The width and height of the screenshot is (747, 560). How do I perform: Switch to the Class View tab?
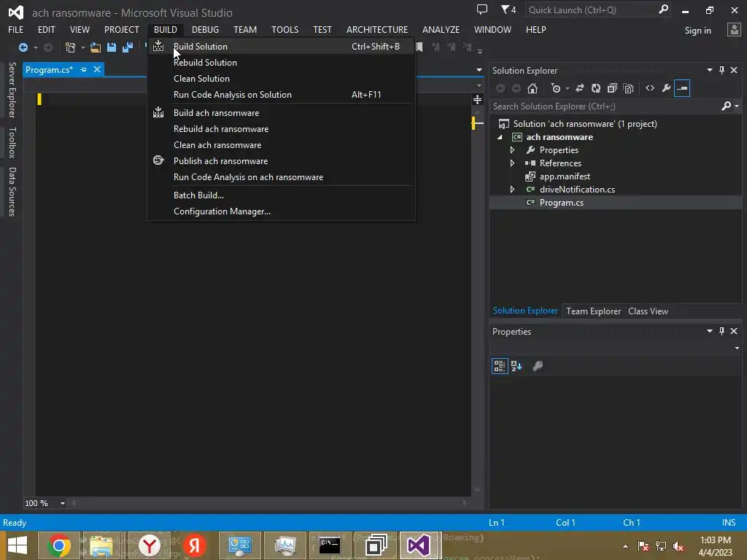(648, 311)
